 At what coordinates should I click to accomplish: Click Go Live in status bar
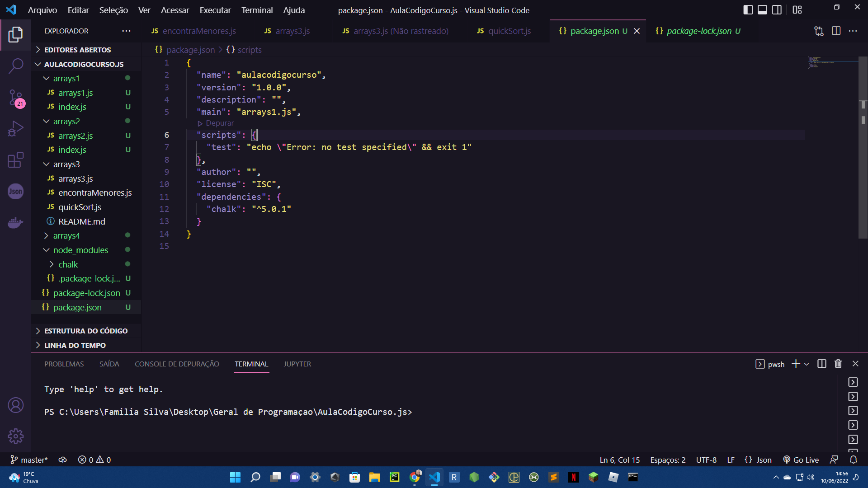click(x=801, y=460)
